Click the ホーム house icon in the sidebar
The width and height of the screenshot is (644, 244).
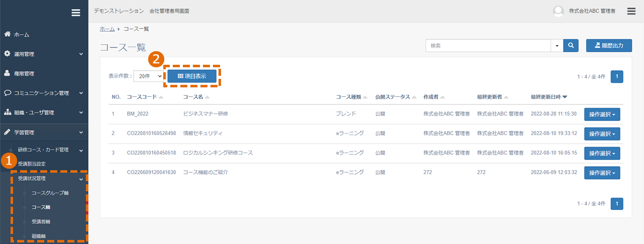[8, 34]
